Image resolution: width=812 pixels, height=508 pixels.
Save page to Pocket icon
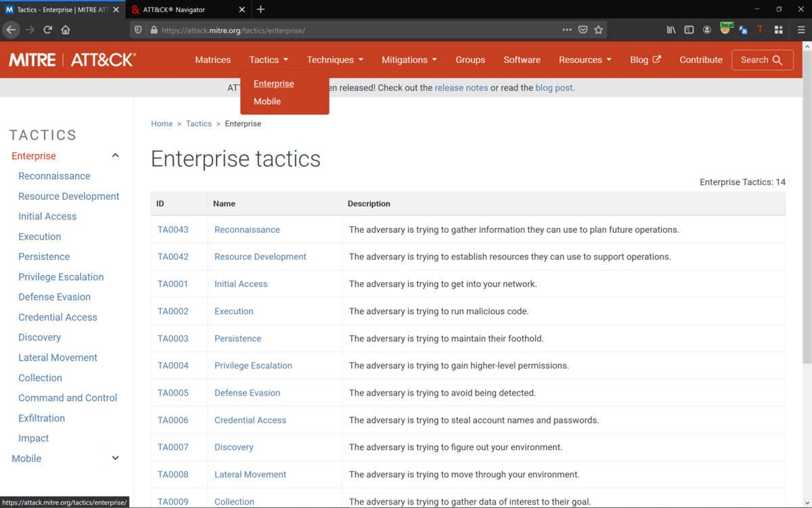click(x=583, y=30)
